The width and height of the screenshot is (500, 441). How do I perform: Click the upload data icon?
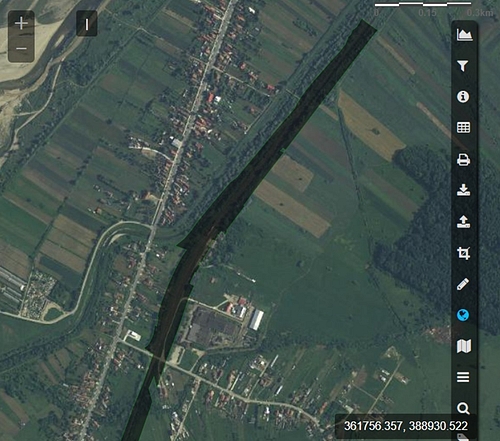463,221
